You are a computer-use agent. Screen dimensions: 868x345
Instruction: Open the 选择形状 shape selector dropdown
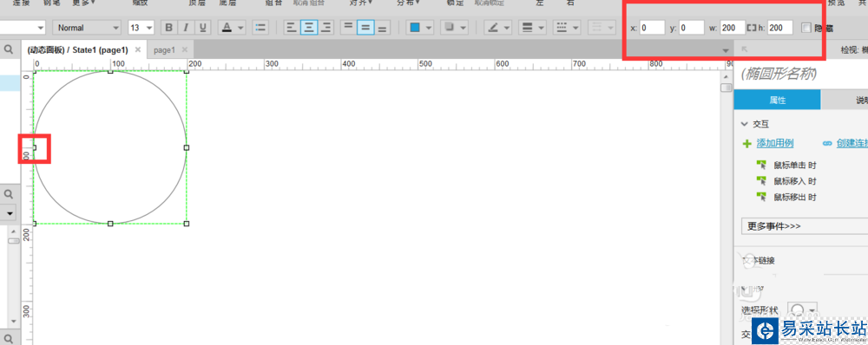[x=802, y=309]
